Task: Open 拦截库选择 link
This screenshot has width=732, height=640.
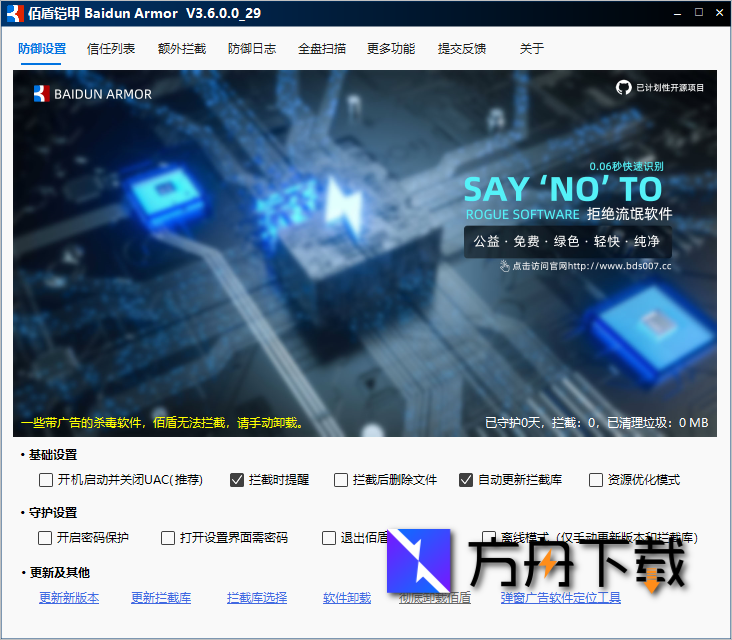Action: click(x=257, y=598)
